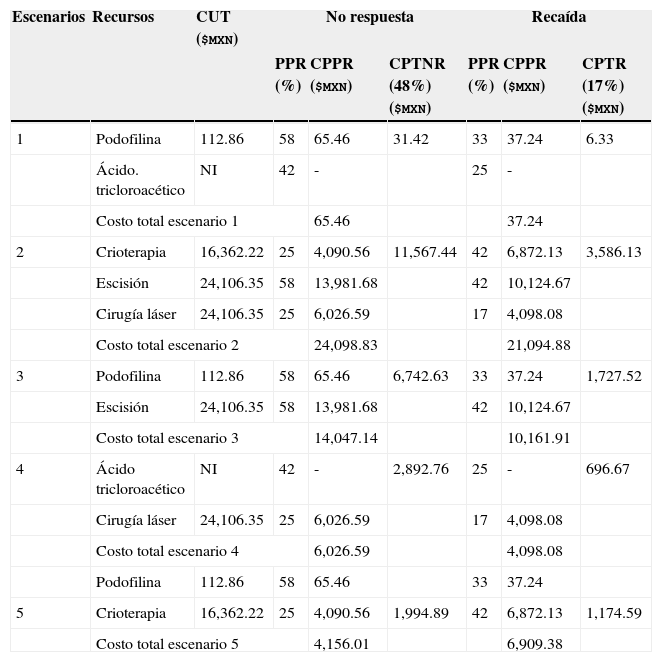Click the Costo total escenario 4 label

(167, 551)
